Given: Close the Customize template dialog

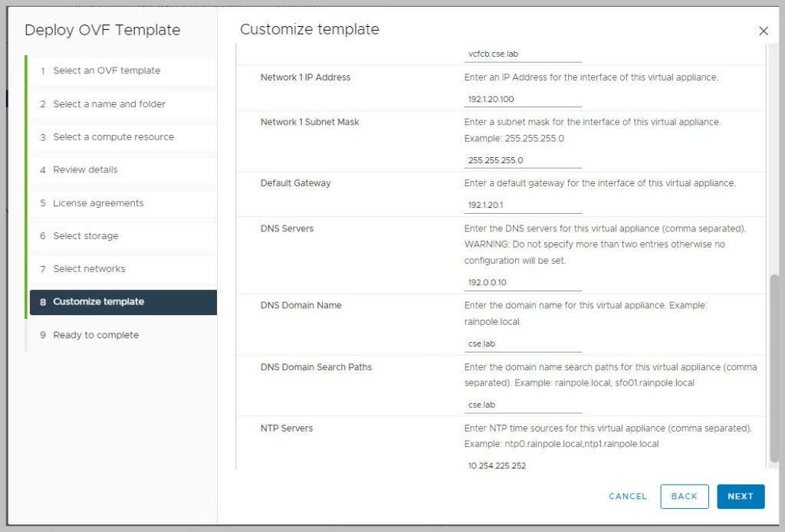Looking at the screenshot, I should 763,31.
